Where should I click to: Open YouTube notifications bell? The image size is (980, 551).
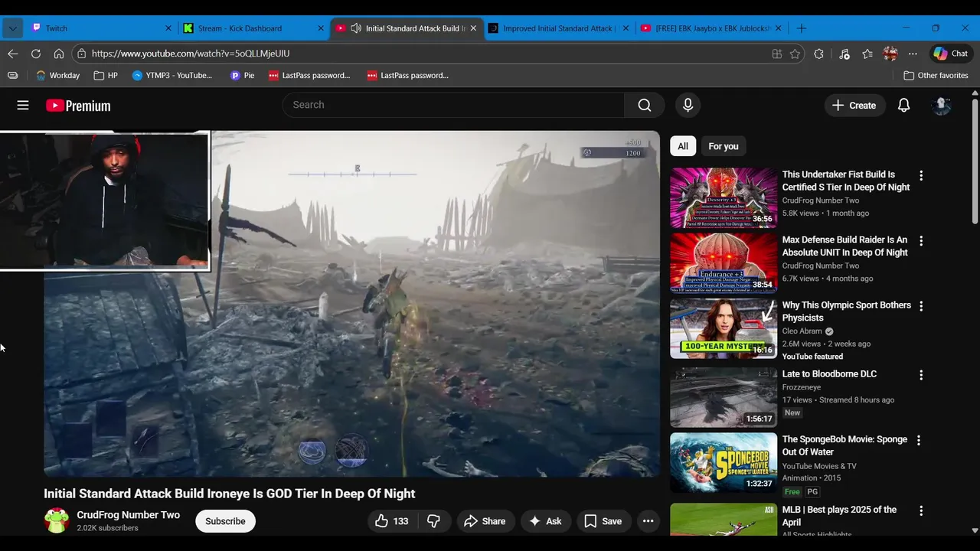pyautogui.click(x=903, y=106)
